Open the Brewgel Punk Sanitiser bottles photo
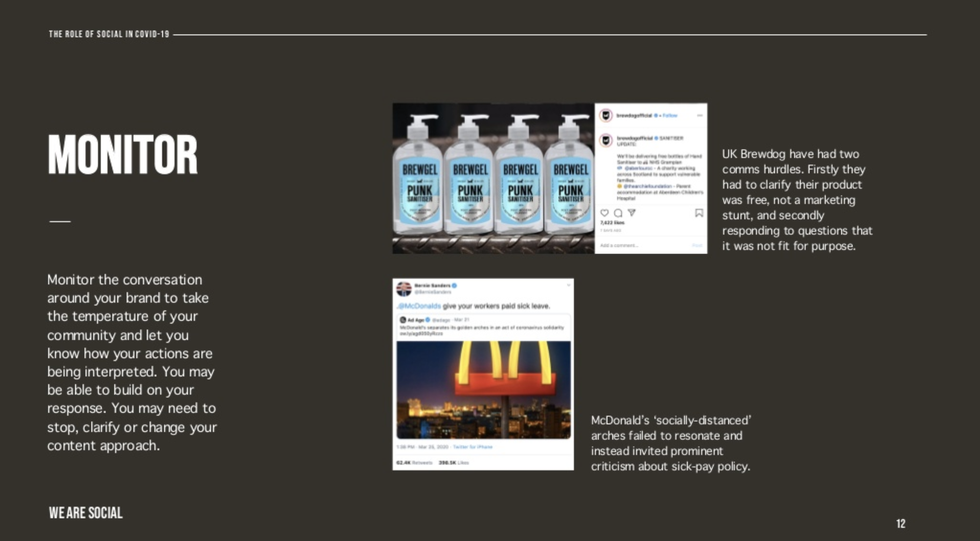980x541 pixels. point(493,178)
